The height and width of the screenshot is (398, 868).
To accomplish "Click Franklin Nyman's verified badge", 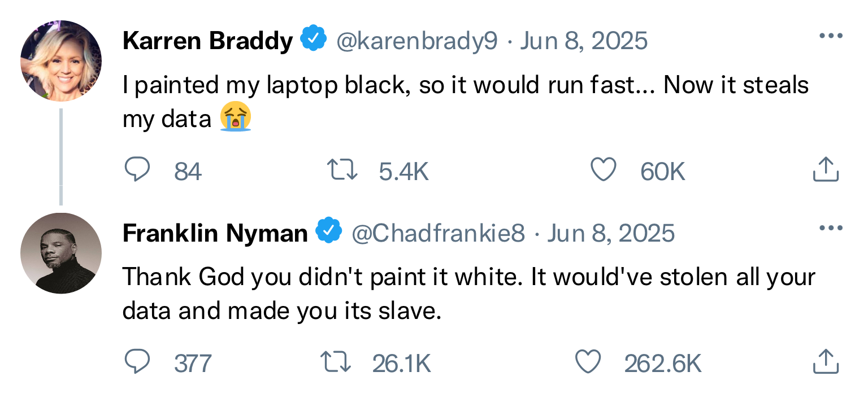I will [328, 232].
